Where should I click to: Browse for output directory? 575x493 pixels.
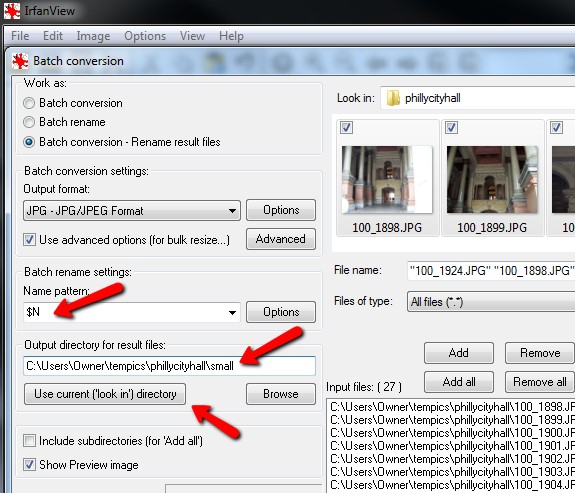pos(281,394)
